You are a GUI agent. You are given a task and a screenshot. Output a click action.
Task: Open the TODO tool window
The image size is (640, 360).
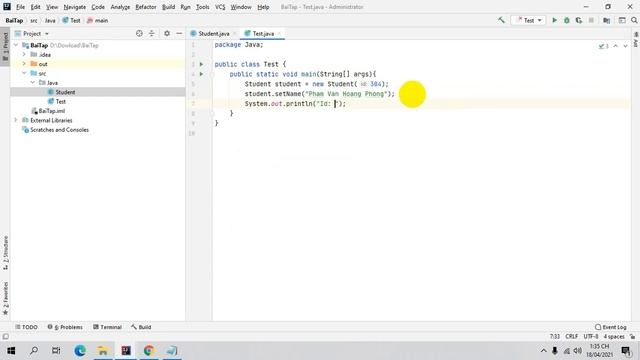click(x=26, y=327)
